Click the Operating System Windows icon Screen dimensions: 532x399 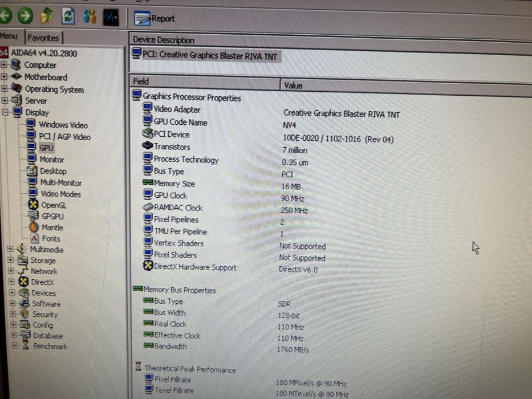coord(17,88)
